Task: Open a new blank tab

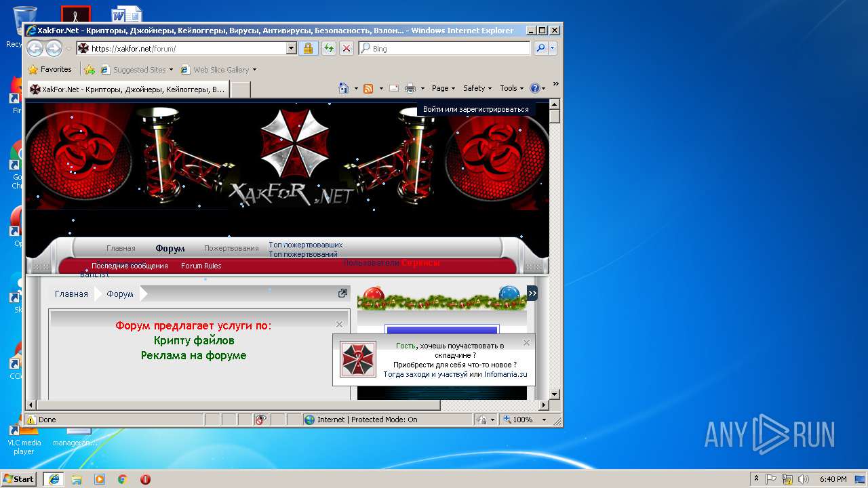Action: coord(241,89)
